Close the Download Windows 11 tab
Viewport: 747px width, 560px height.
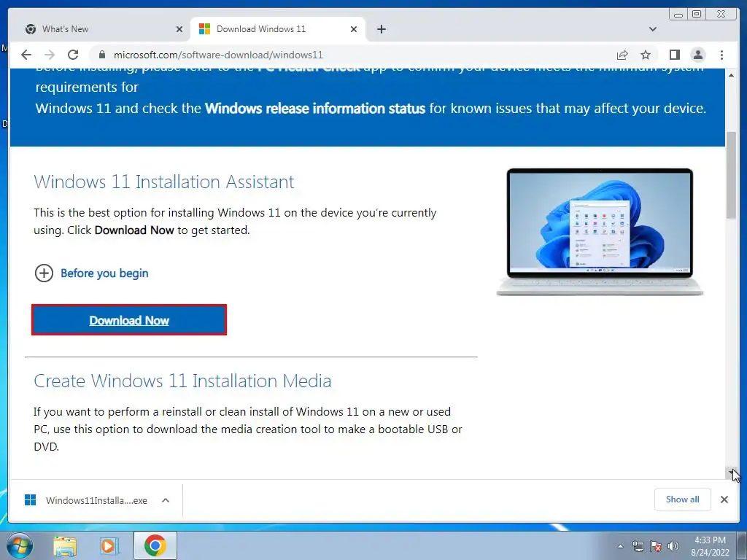[354, 29]
